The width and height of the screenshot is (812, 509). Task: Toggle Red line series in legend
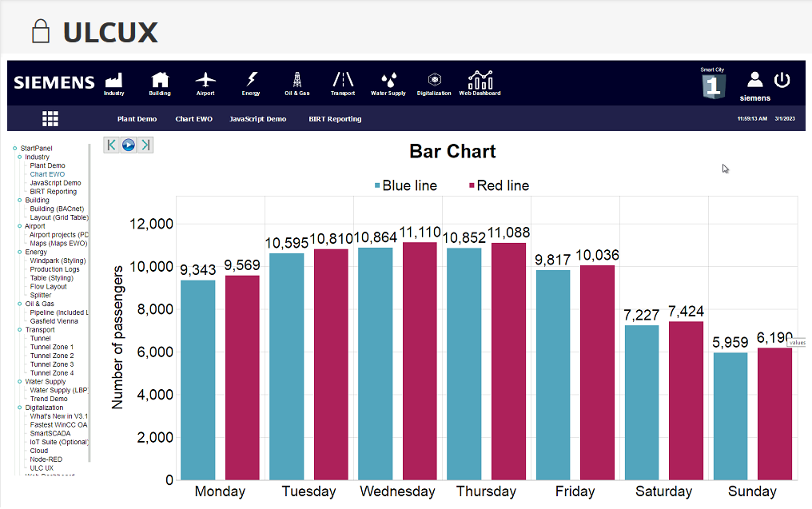tap(499, 185)
